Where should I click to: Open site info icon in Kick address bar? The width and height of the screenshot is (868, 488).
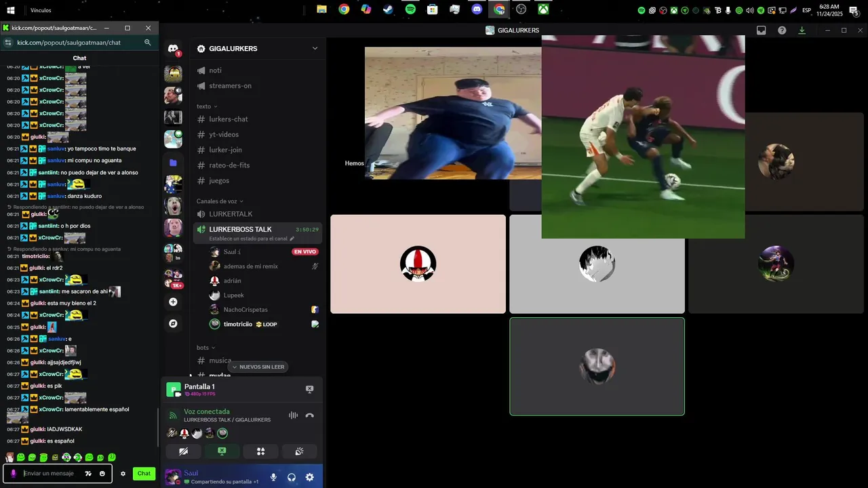(7, 43)
